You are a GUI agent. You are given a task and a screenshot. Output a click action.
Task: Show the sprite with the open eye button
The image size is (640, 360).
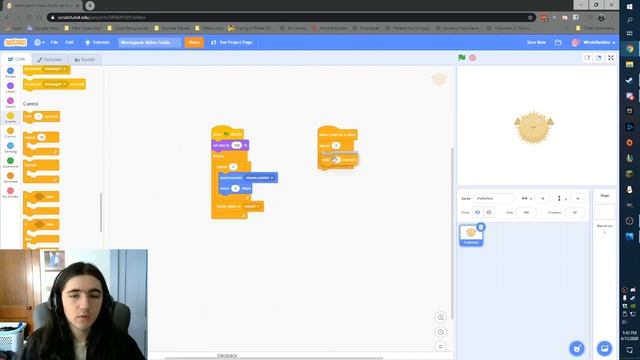coord(478,212)
